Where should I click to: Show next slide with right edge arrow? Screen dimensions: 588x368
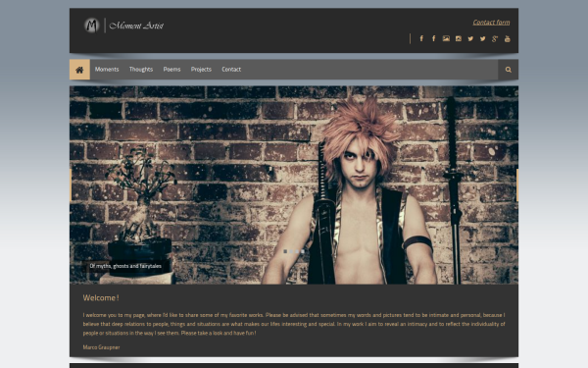click(517, 184)
